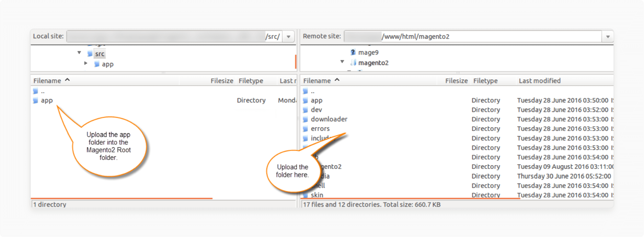Screen dimensions: 644x237
Task: Sort remote files by Filesize column
Action: 456,81
